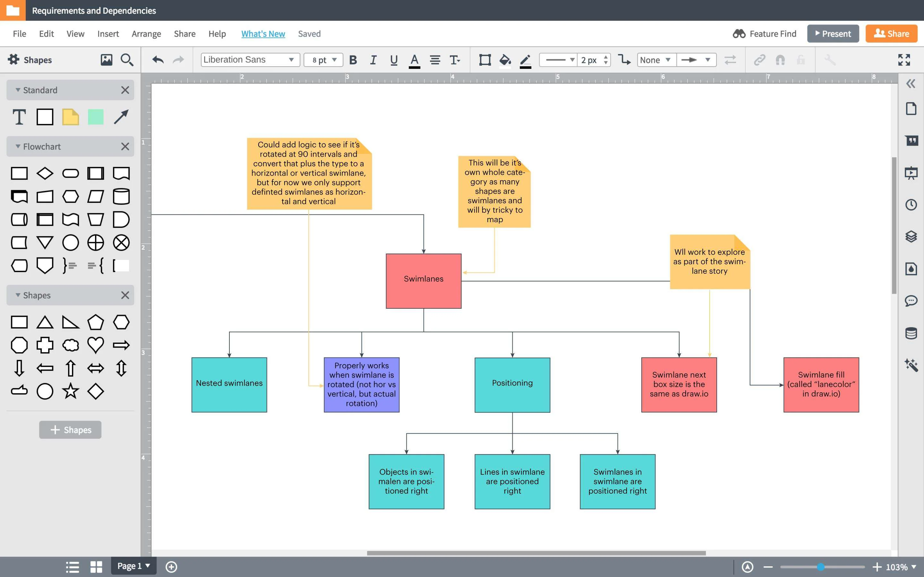Click the zoom level slider handle
Viewport: 924px width, 577px height.
[820, 567]
